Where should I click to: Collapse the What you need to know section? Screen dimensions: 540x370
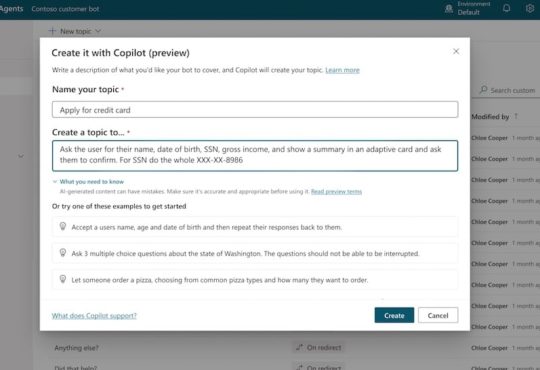pos(55,182)
